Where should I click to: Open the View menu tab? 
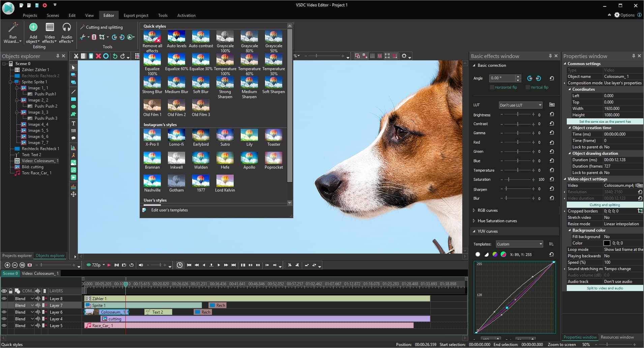click(x=89, y=16)
